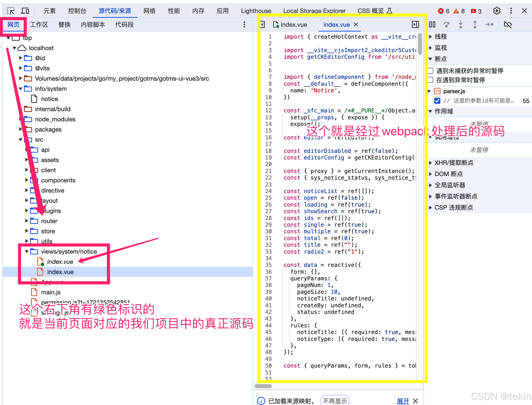Click the warning count triangle indicator
The image size is (532, 405).
tap(459, 11)
